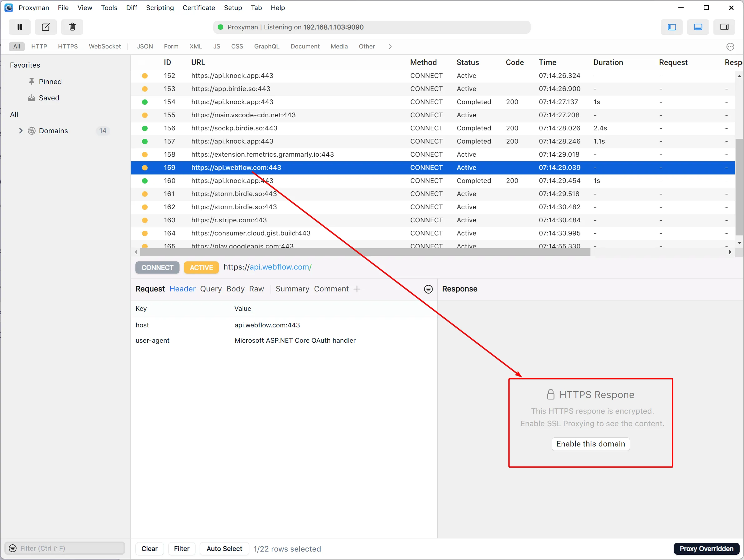Pause capturing traffic with the pause icon

[x=19, y=27]
